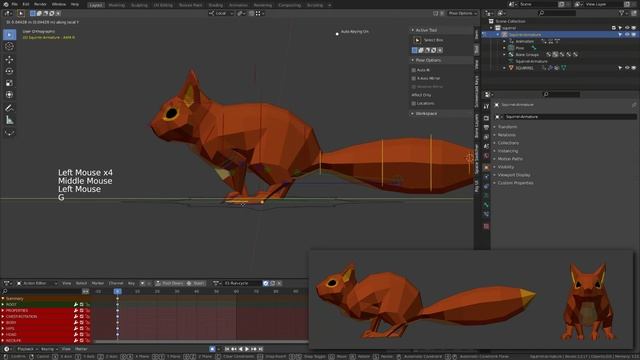
Task: Switch to the UV Editing workspace tab
Action: pyautogui.click(x=163, y=5)
